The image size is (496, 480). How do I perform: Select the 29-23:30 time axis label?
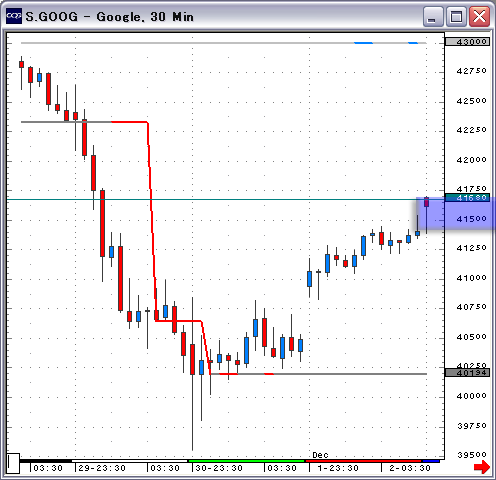(x=102, y=468)
